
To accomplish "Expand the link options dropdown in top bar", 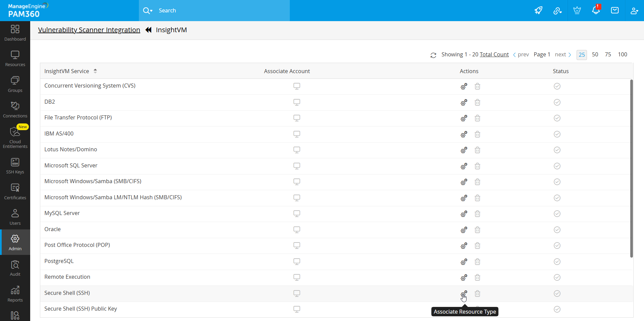I will pos(558,10).
